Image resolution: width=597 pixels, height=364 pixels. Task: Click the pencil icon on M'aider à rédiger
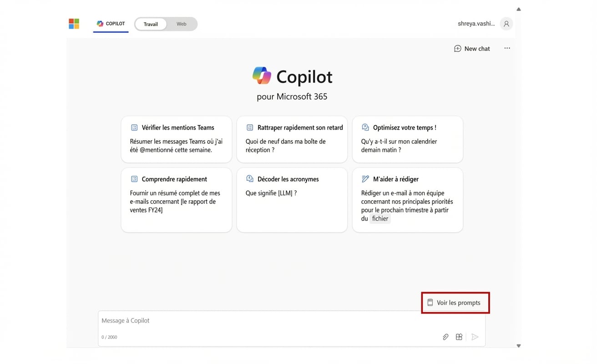[x=365, y=178]
